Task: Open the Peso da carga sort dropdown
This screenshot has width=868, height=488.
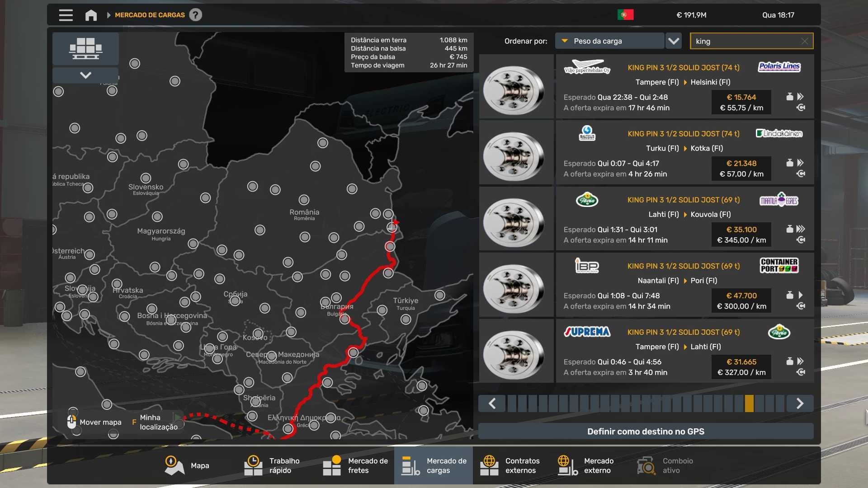Action: point(609,41)
